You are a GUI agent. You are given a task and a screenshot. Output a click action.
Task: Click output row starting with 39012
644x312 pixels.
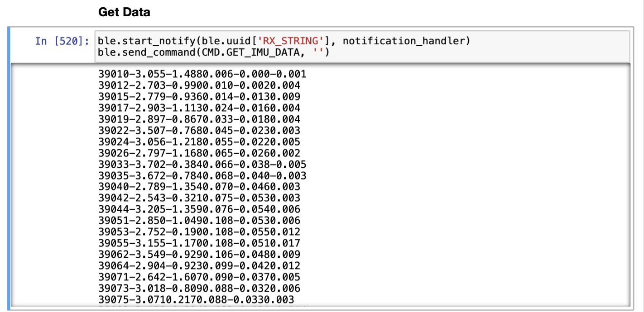(199, 85)
